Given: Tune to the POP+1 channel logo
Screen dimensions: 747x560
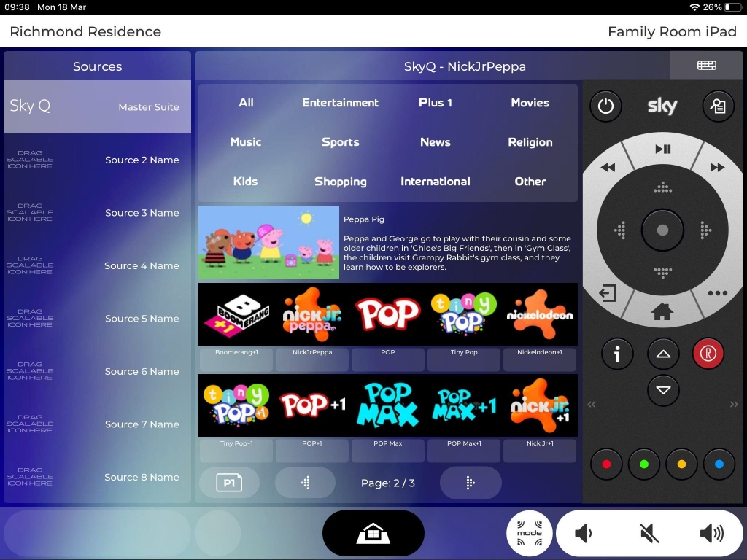Looking at the screenshot, I should 312,405.
